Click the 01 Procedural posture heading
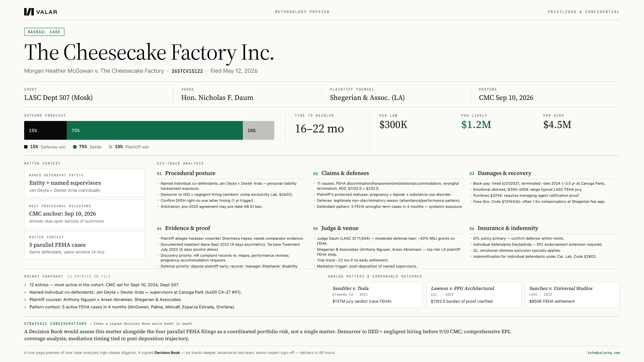 [x=186, y=173]
